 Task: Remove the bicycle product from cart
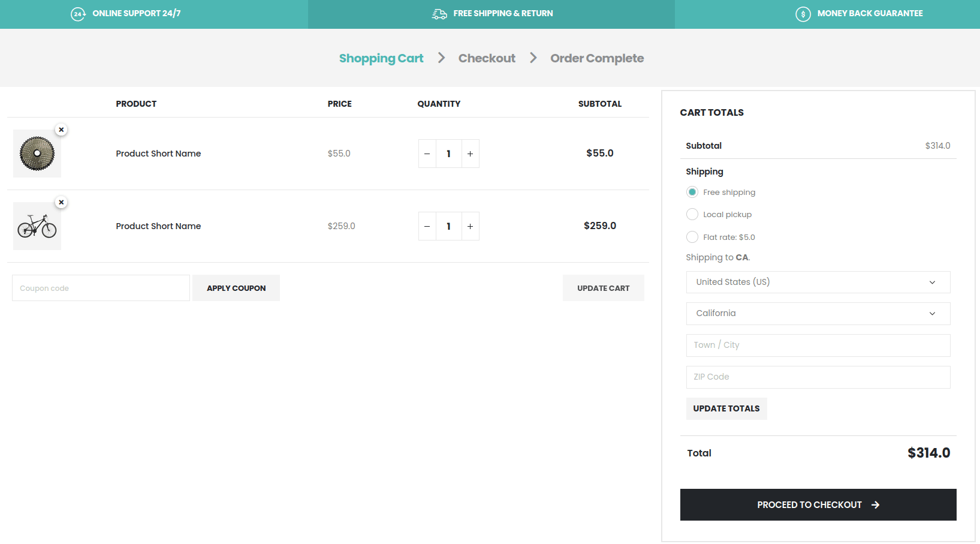61,202
